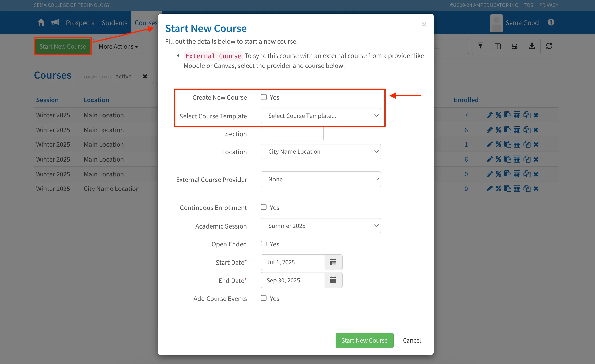Open the External Course Provider dropdown
595x364 pixels.
pos(321,179)
